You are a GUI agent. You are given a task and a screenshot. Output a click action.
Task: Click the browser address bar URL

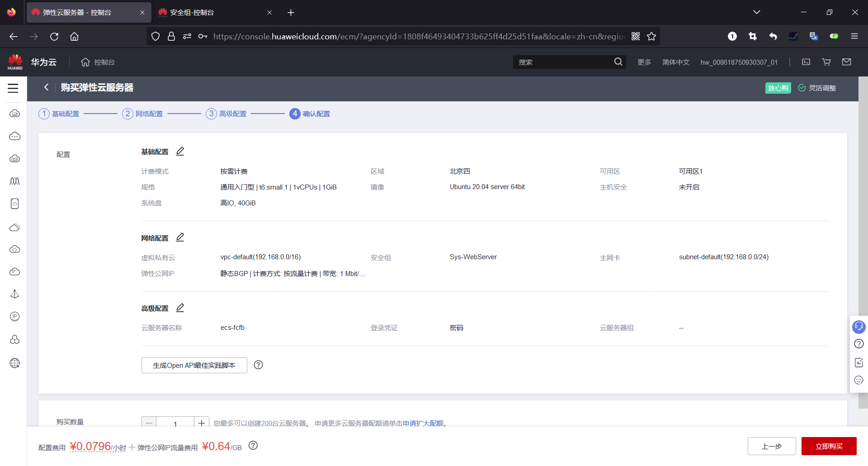tap(420, 36)
